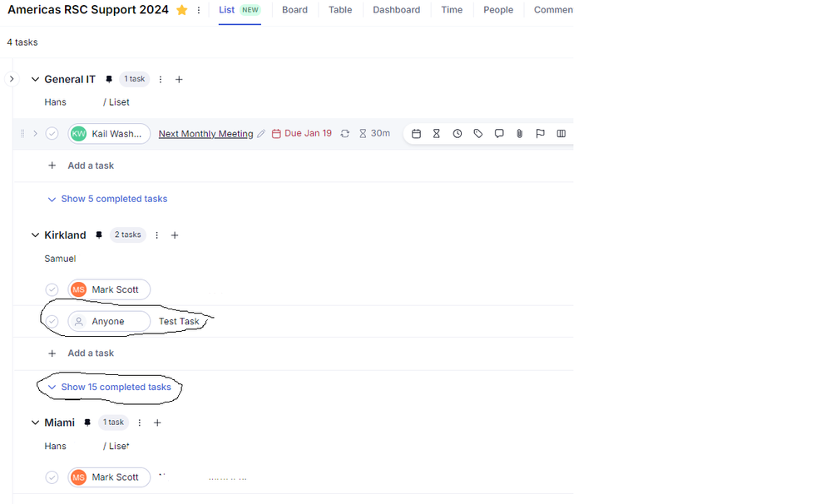Screen dimensions: 831x504
Task: Add a task via Miami plus icon
Action: pyautogui.click(x=157, y=423)
